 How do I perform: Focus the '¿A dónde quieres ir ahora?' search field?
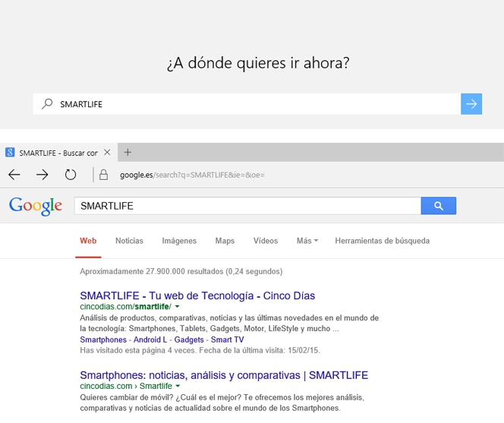tap(247, 104)
